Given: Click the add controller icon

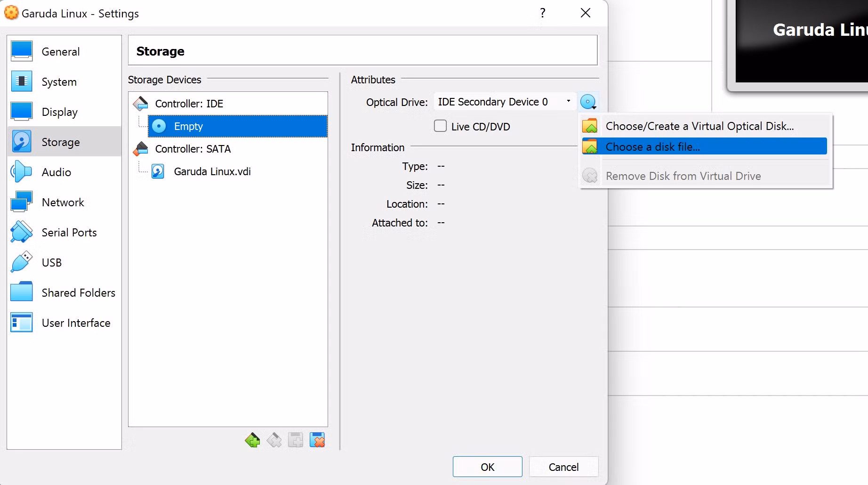Looking at the screenshot, I should [252, 440].
